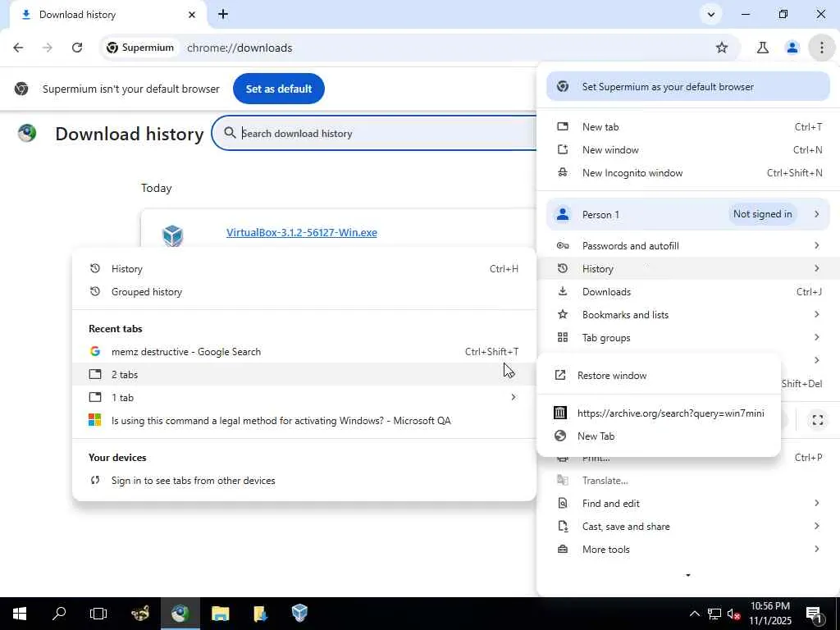Open taskbar search magnifier
Screen dimensions: 840x630
(59, 614)
